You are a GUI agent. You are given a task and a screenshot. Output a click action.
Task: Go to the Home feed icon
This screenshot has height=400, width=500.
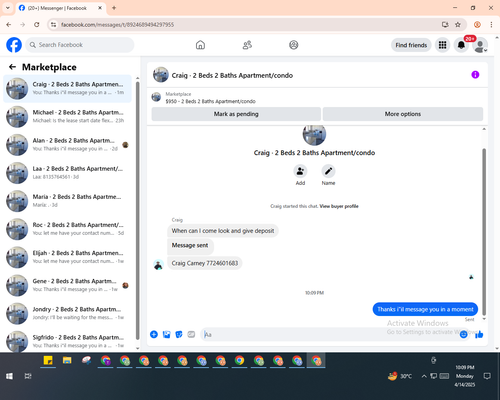tap(200, 45)
